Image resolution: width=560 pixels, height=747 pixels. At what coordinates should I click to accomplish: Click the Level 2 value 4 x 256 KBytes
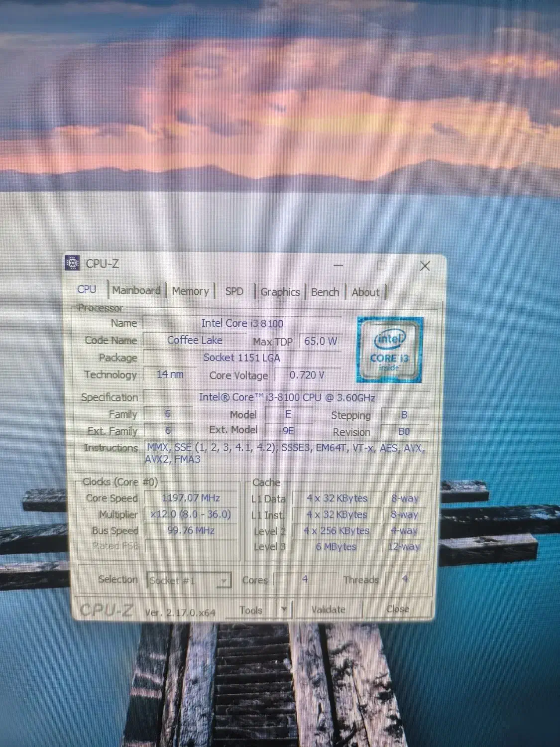pos(336,531)
